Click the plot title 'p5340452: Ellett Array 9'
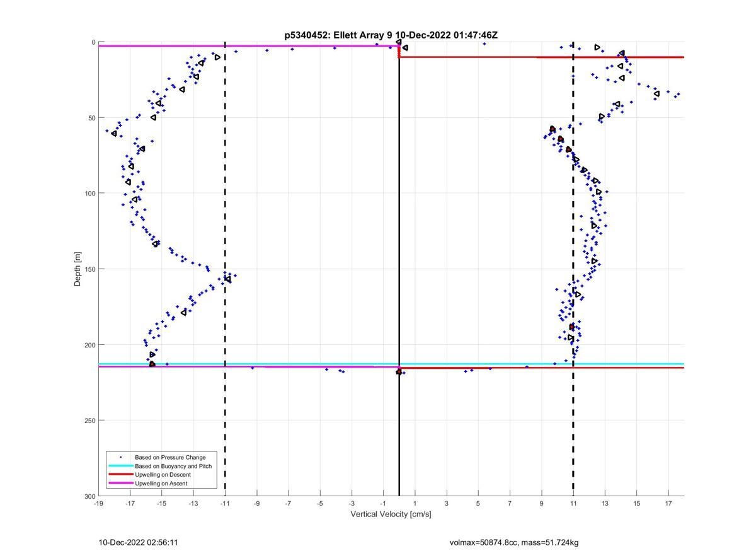 [339, 35]
